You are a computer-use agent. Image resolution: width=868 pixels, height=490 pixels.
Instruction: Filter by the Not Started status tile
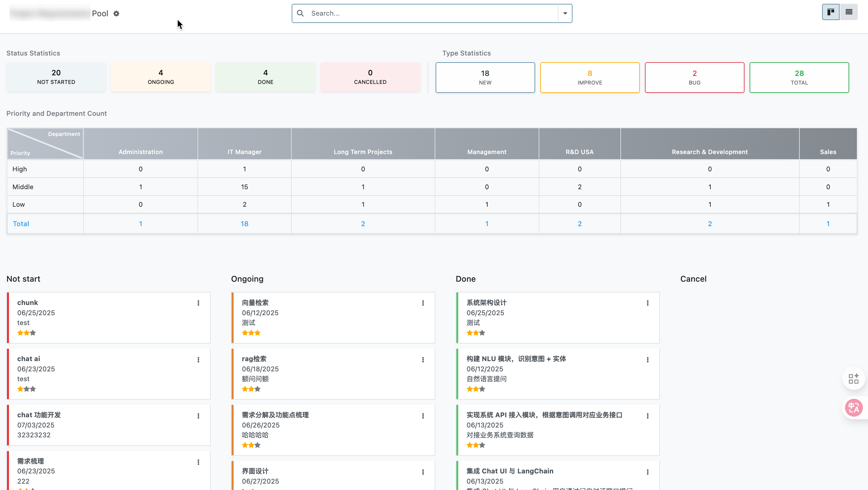point(56,77)
